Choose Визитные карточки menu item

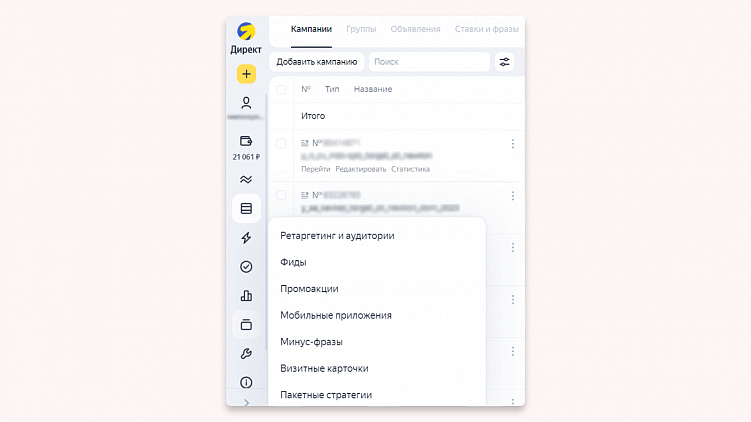[324, 368]
